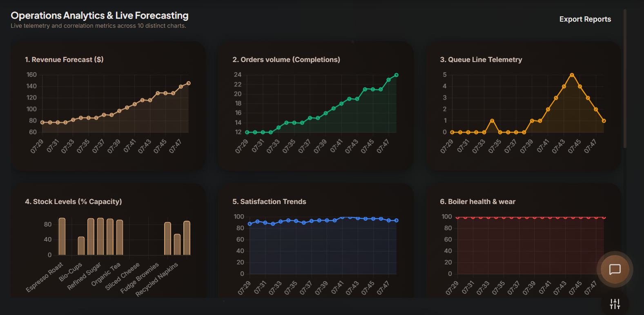644x315 pixels.
Task: Click the Revenue Forecast last data point
Action: click(x=188, y=83)
